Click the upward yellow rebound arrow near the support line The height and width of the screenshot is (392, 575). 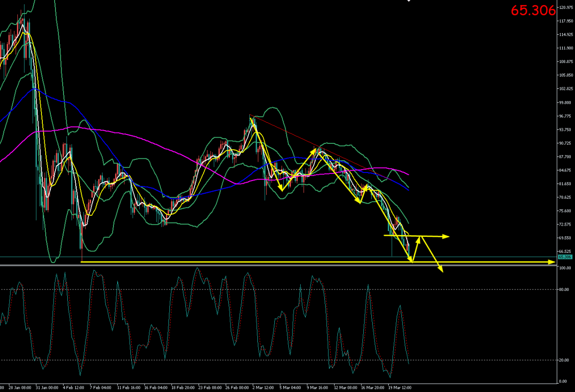[415, 247]
